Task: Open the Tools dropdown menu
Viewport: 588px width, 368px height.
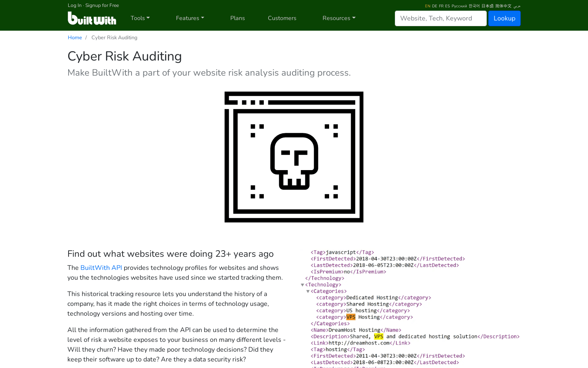Action: tap(140, 18)
